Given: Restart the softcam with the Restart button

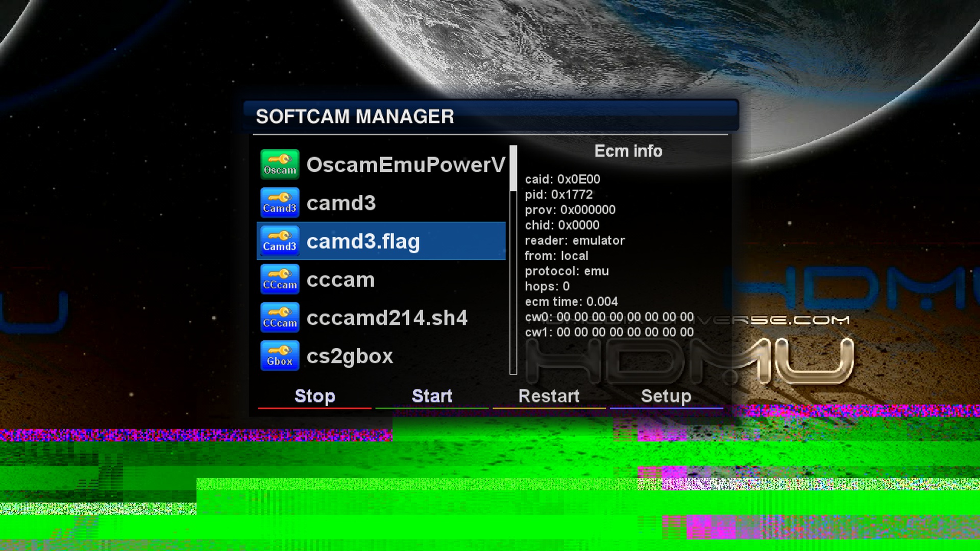Looking at the screenshot, I should coord(549,396).
